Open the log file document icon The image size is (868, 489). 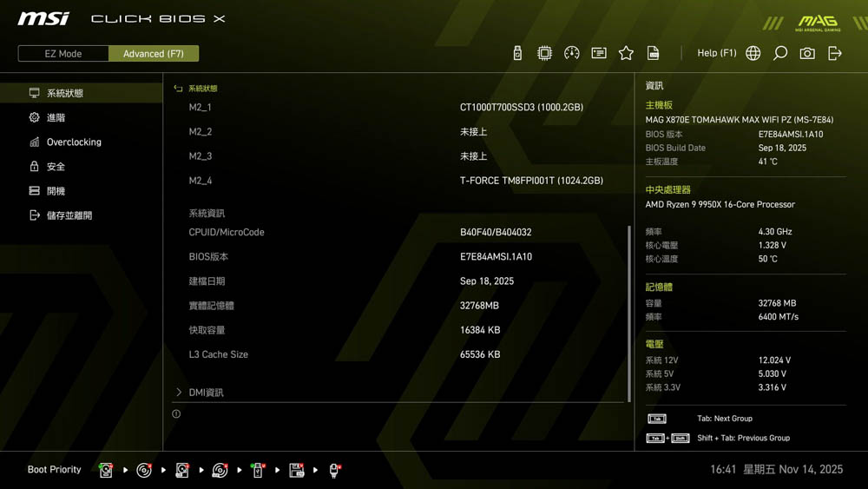(x=654, y=54)
